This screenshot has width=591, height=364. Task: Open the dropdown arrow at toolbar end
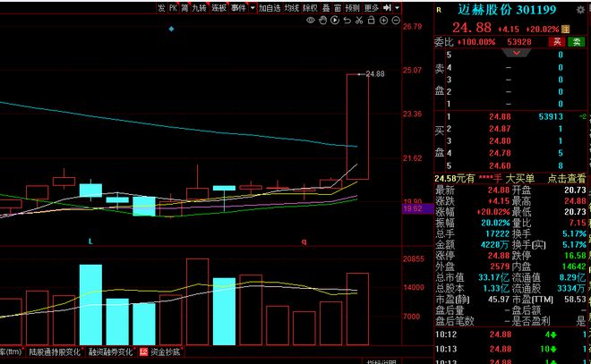point(397,7)
